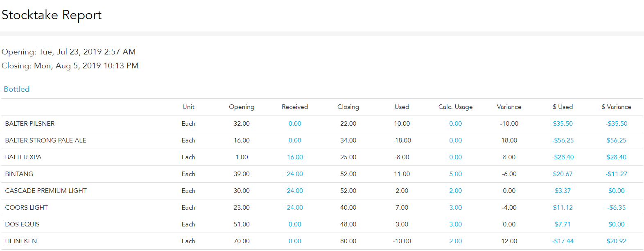Click the Used column header
The image size is (644, 251).
click(x=402, y=107)
